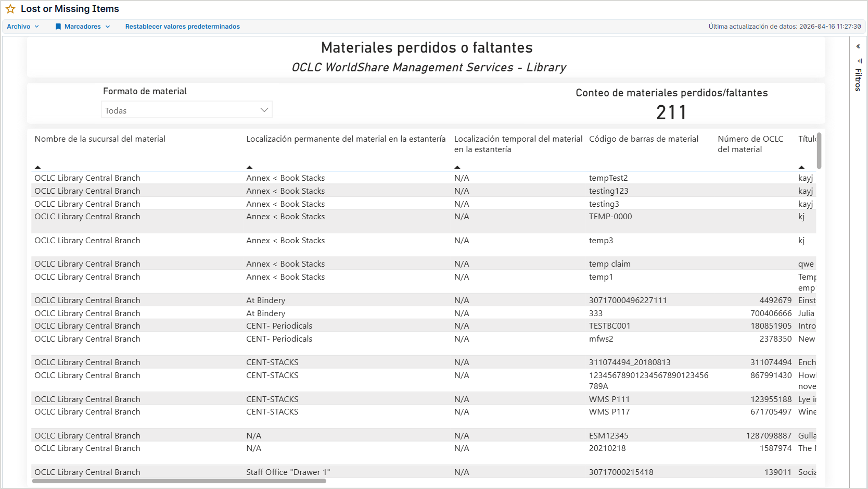Image resolution: width=868 pixels, height=489 pixels.
Task: Sort by Localización temporal column header
Action: (518, 144)
